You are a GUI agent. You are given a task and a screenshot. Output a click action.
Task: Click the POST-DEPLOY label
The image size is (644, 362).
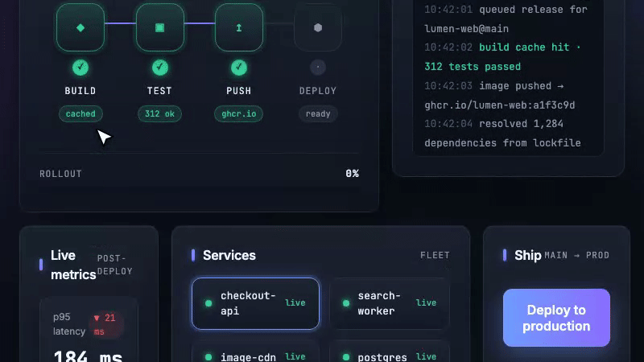click(x=114, y=265)
